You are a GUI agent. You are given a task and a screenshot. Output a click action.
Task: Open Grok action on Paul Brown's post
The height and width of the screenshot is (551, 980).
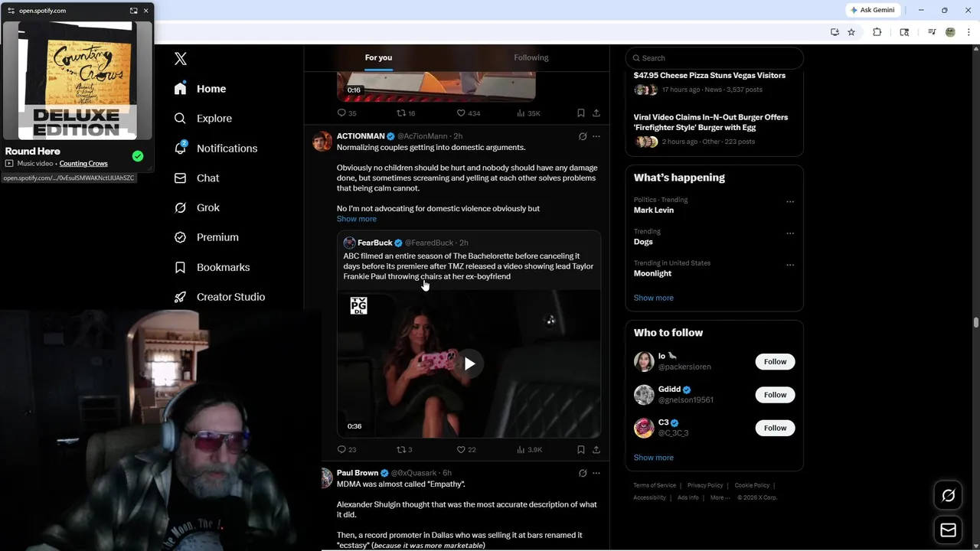click(583, 473)
